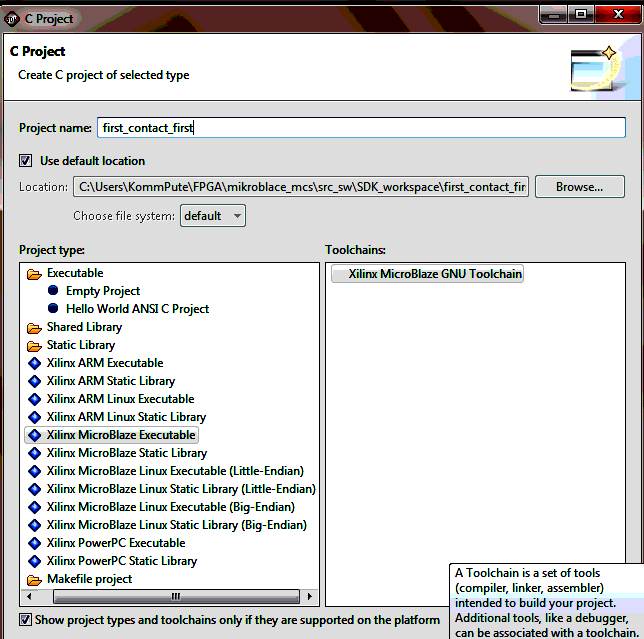Select Xilinx ARM Linux Static Library
Screen dimensions: 644x639
coord(126,417)
